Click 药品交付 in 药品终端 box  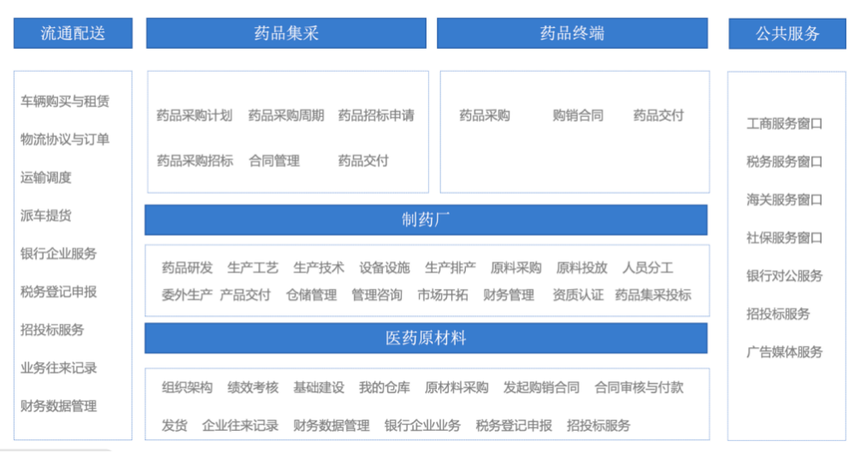658,116
